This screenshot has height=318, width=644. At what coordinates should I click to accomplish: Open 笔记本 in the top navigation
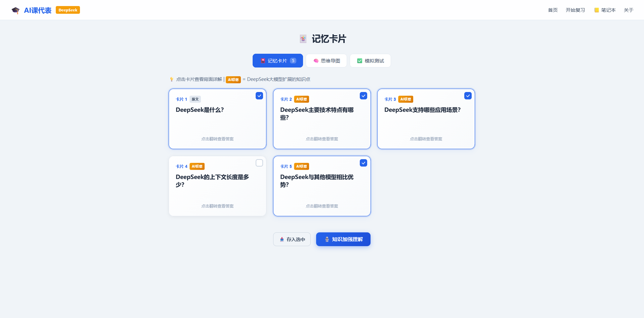pyautogui.click(x=605, y=10)
